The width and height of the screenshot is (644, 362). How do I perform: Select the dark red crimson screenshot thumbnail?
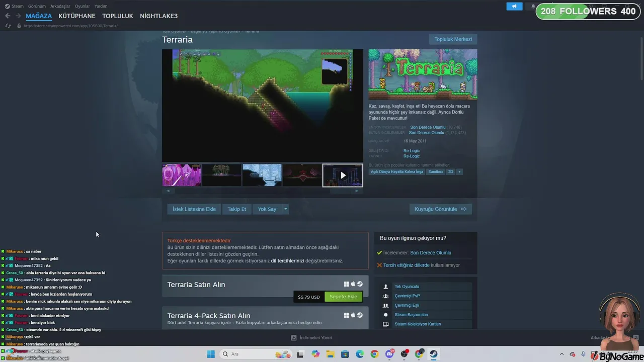tap(302, 175)
